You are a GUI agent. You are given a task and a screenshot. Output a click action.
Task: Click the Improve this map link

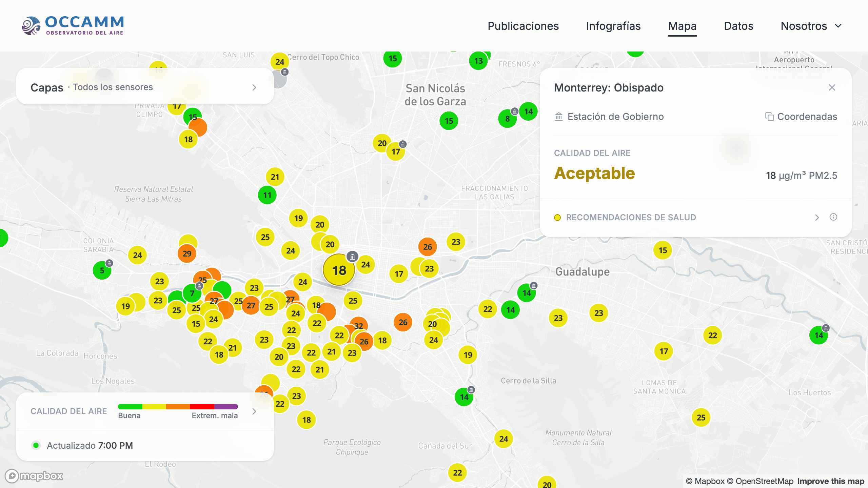tap(831, 481)
